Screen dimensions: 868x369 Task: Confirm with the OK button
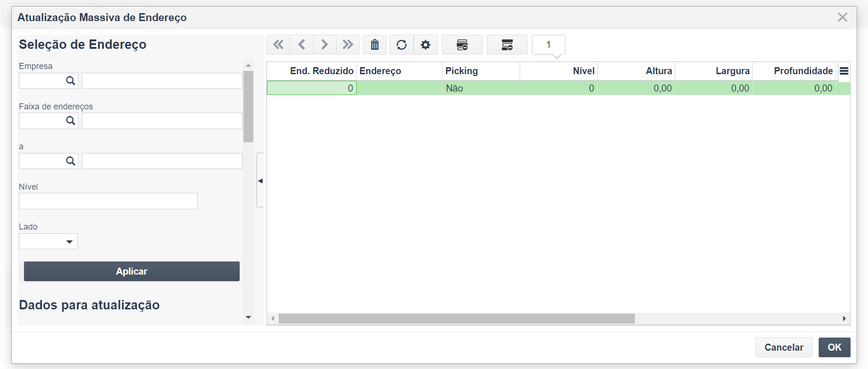(834, 347)
